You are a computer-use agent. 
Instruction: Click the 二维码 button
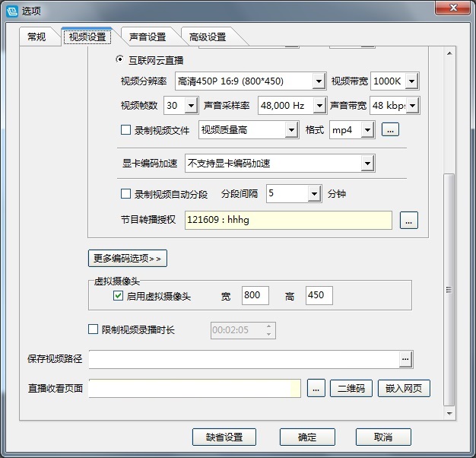click(351, 389)
